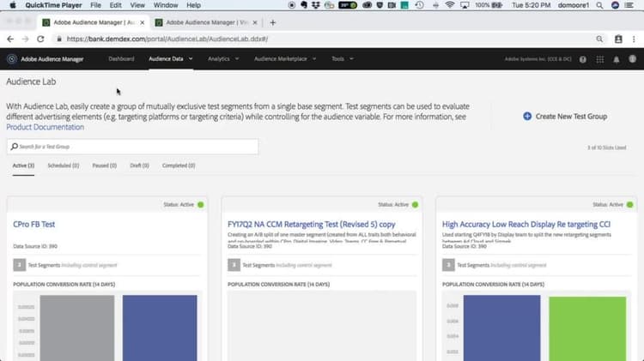Select the Paused (0) tab
The height and width of the screenshot is (361, 644).
pyautogui.click(x=104, y=165)
